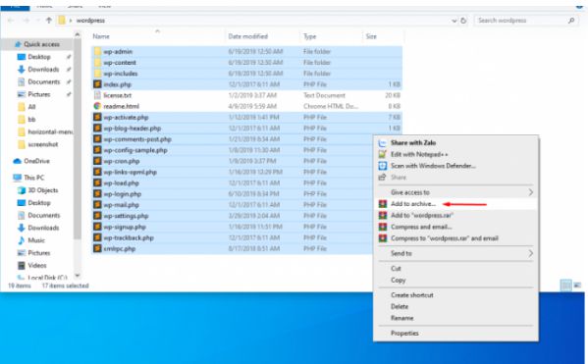
Task: Click WinRAR icon next to Compress and email
Action: [x=383, y=227]
